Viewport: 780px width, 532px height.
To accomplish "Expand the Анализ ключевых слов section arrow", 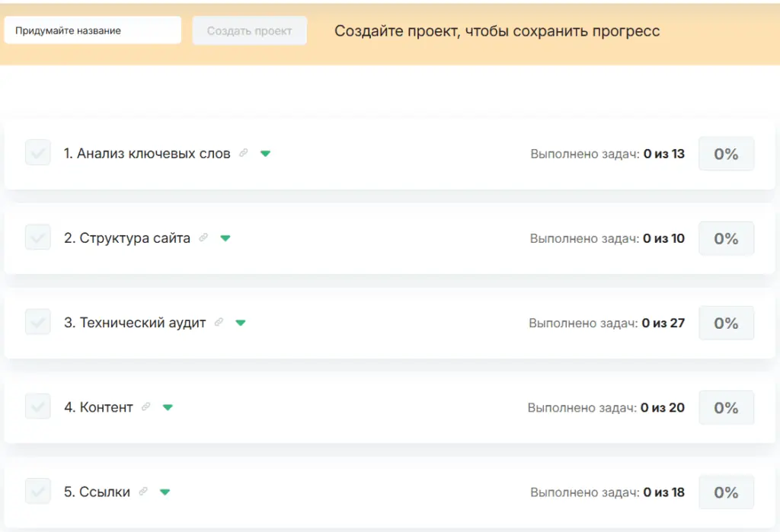I will coord(266,154).
